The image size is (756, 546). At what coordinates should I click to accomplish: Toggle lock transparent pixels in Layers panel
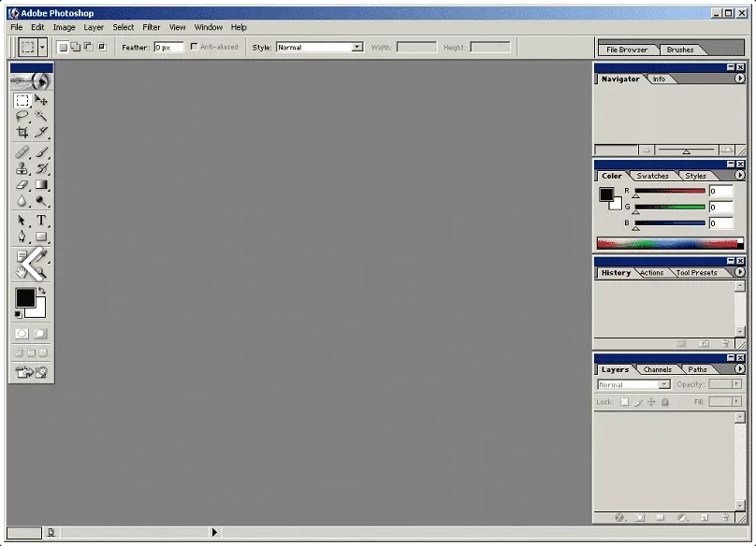click(x=624, y=402)
